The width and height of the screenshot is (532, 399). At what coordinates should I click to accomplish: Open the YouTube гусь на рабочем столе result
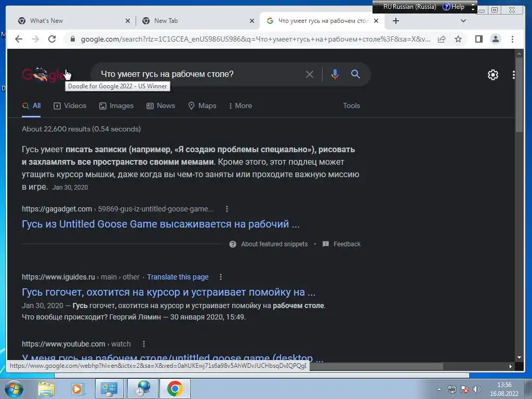172,357
